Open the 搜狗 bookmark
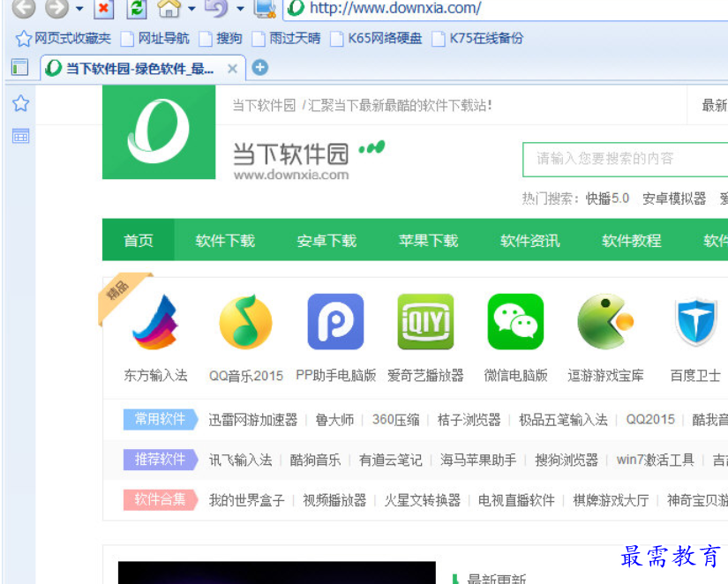Screen dimensions: 728x584 click(221, 38)
